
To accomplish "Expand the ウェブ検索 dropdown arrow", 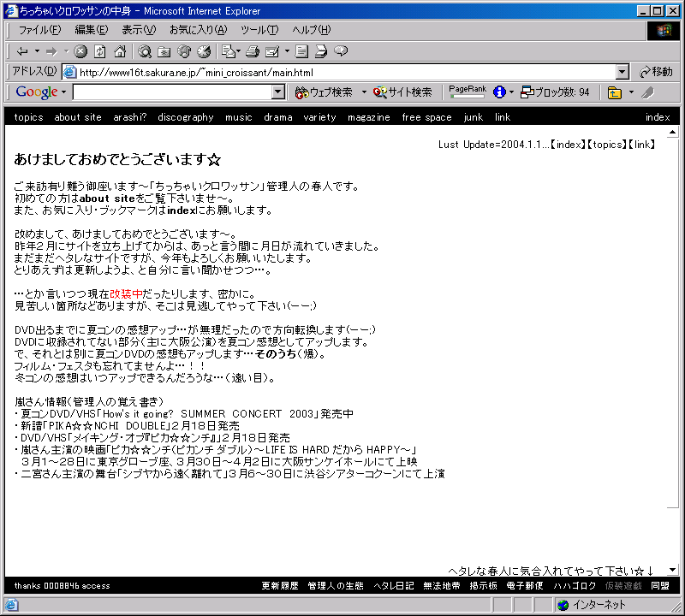I will pyautogui.click(x=364, y=92).
